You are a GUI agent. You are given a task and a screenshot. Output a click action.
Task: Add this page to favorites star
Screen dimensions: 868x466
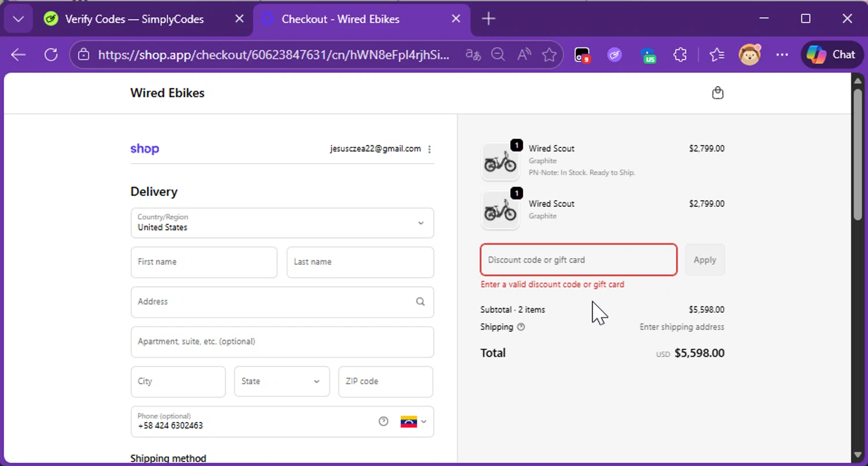pos(549,55)
